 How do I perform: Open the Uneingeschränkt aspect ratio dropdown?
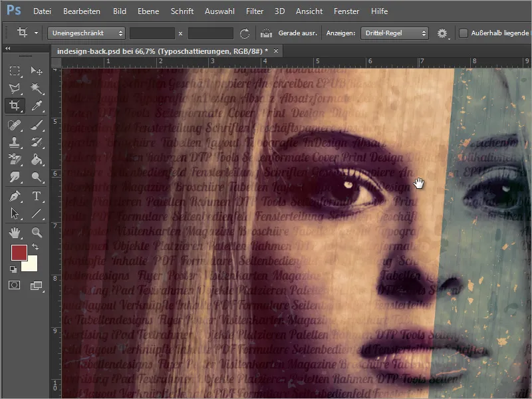86,33
